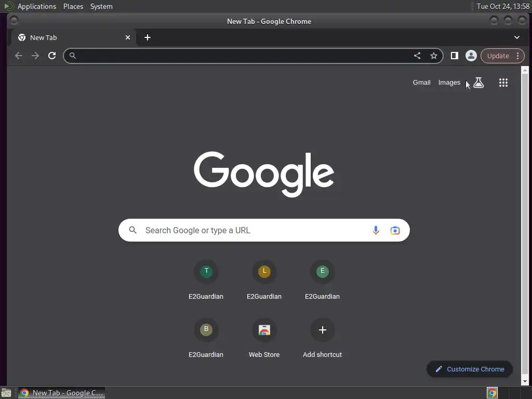Click the New Tab - Google Chrome taskbar entry
The width and height of the screenshot is (532, 399).
(61, 393)
